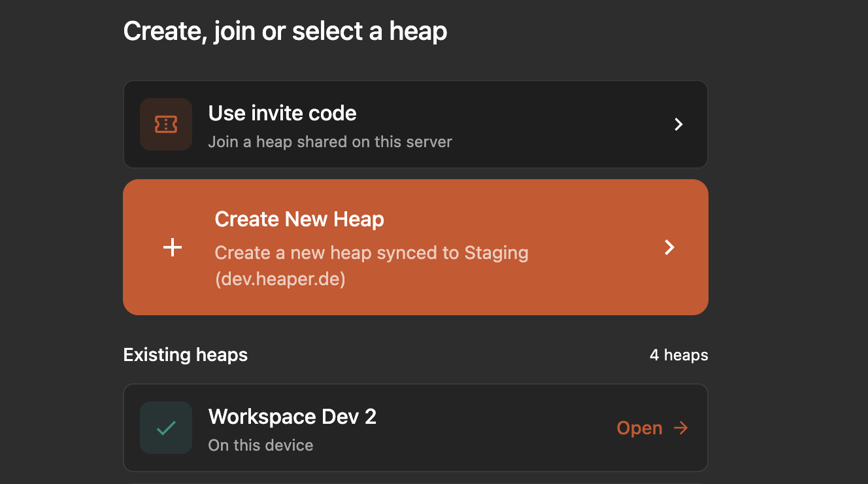The width and height of the screenshot is (868, 484).
Task: Click the "Create, join or select a heap" heading
Action: tap(286, 31)
